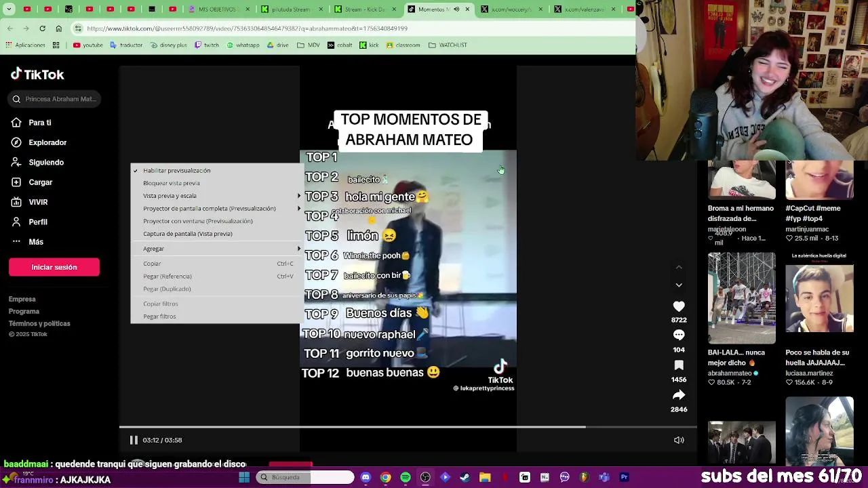868x488 pixels.
Task: Close the Momentos TikTok tab
Action: point(467,9)
